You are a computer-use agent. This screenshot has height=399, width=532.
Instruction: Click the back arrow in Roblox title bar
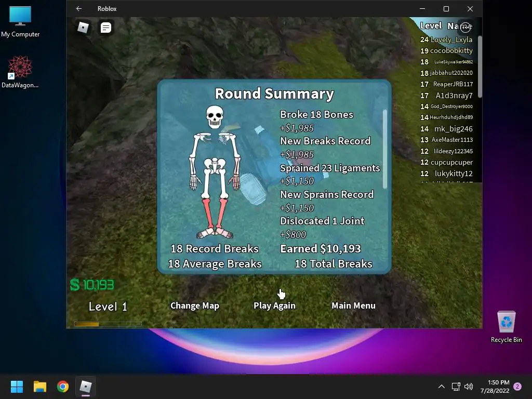[x=79, y=8]
